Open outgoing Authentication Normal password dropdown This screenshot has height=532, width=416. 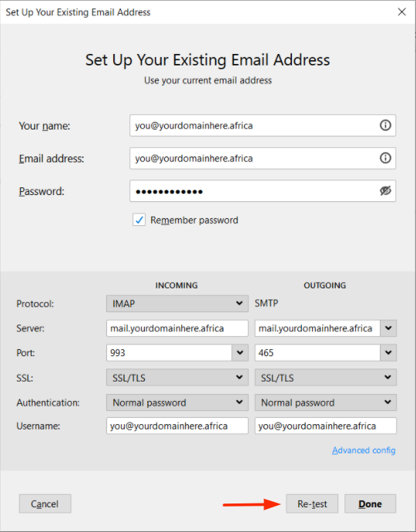point(326,402)
